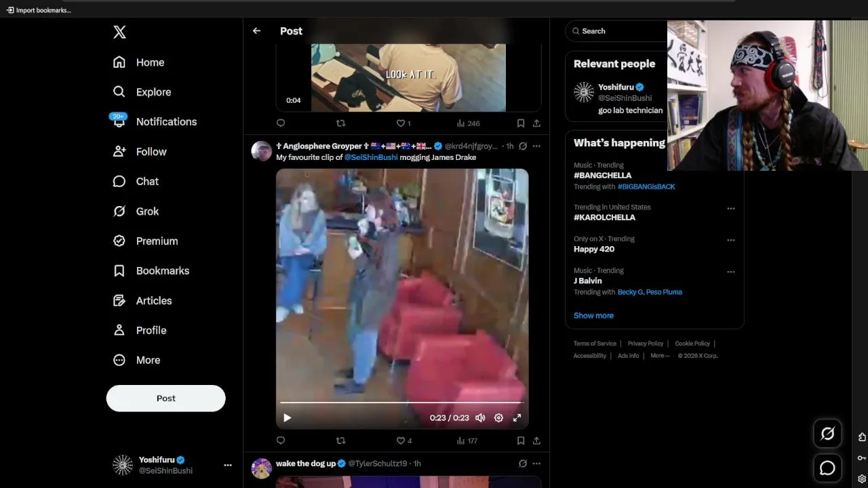868x488 pixels.
Task: Share the post with 246 views
Action: click(536, 123)
